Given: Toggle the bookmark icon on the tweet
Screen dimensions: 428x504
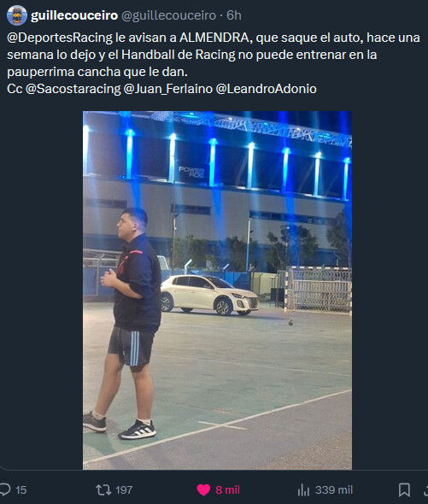Looking at the screenshot, I should click(404, 489).
